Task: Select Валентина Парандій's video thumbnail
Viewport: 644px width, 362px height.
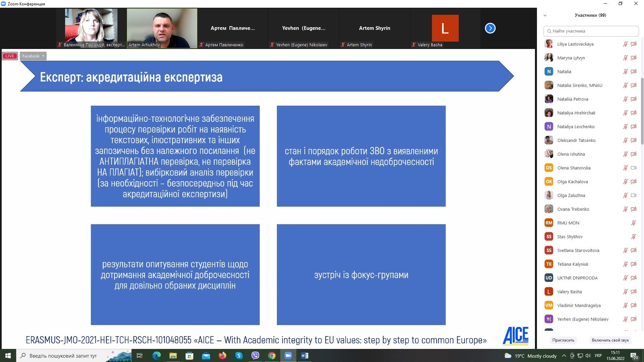Action: click(91, 28)
